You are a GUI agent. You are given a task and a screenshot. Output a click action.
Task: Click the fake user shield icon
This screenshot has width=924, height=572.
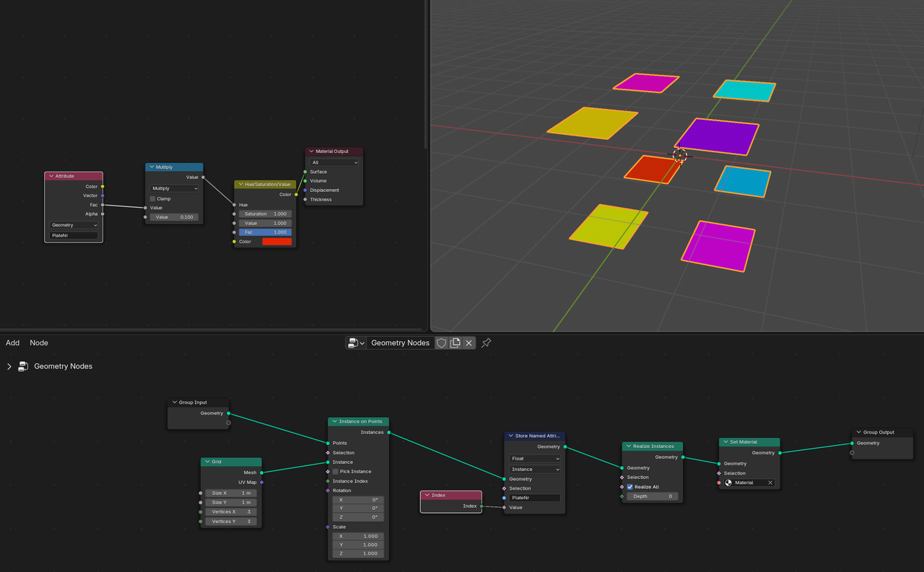442,343
